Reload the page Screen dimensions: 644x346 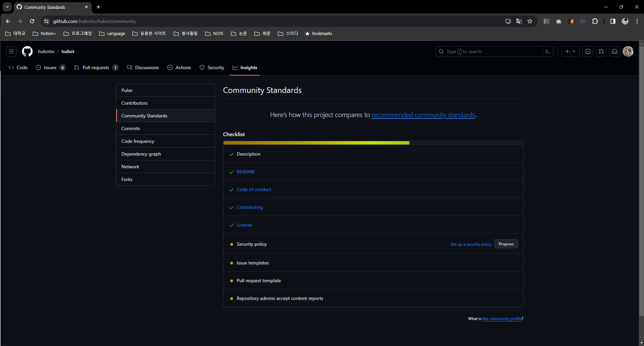coord(32,21)
